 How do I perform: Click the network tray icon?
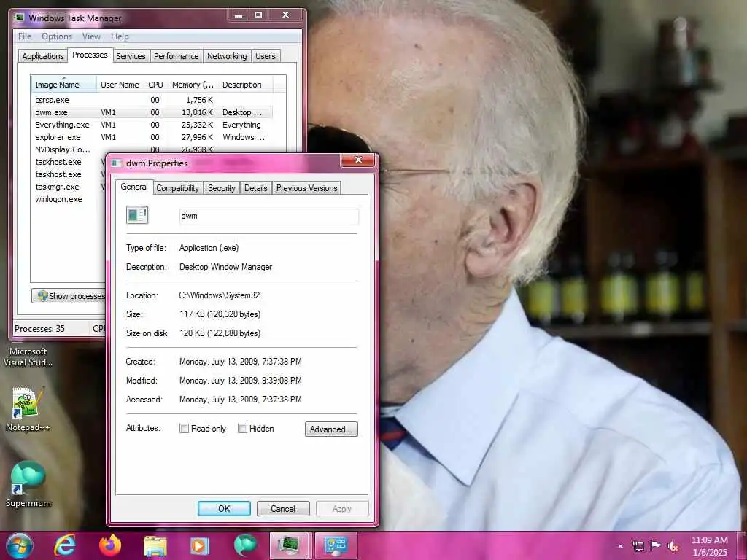click(638, 546)
